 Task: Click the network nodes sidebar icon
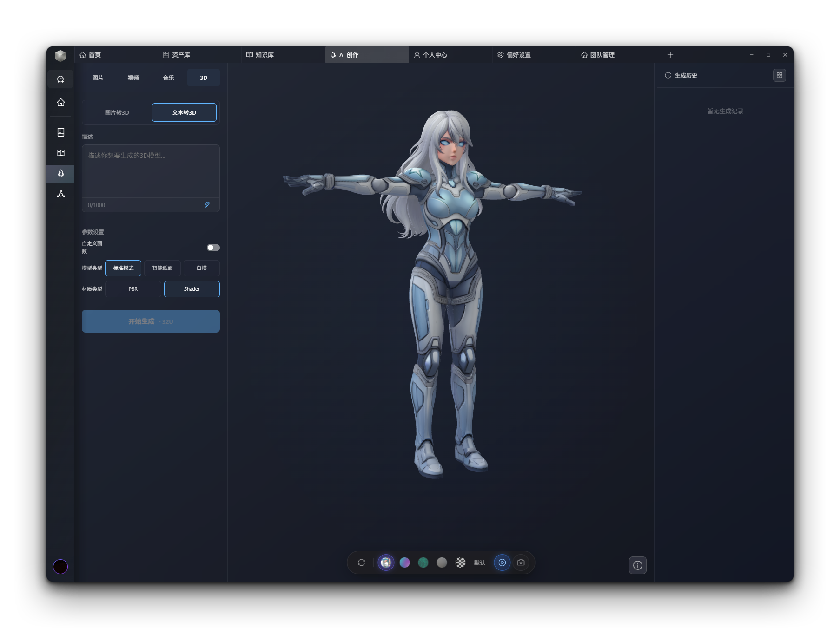pyautogui.click(x=60, y=194)
